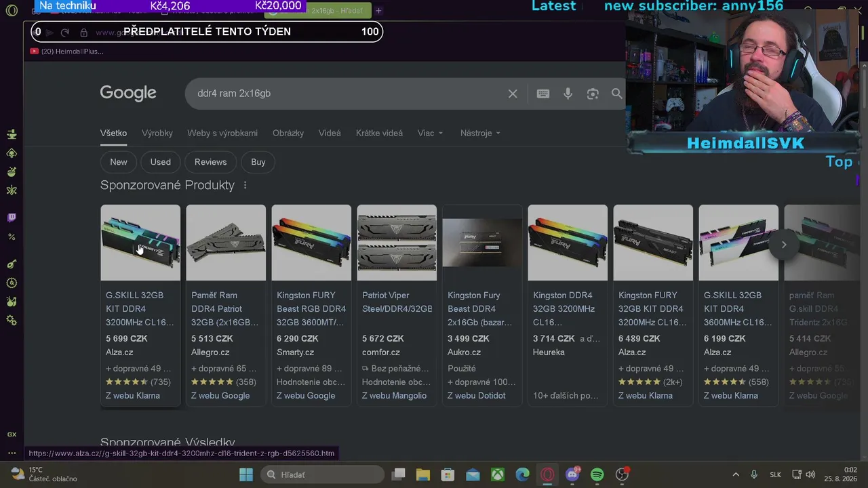868x488 pixels.
Task: Open Twitch panel in Opera sidebar
Action: coord(12,218)
